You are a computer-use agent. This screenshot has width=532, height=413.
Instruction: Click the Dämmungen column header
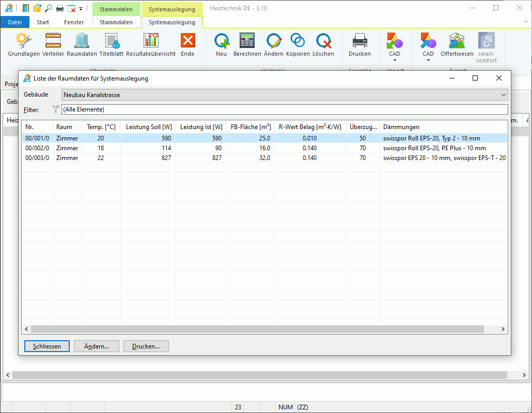444,127
